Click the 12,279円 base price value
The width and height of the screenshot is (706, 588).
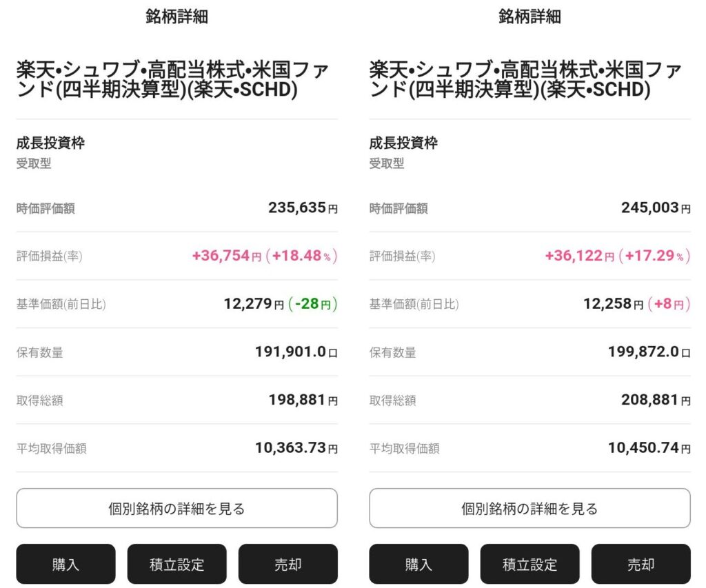[253, 304]
